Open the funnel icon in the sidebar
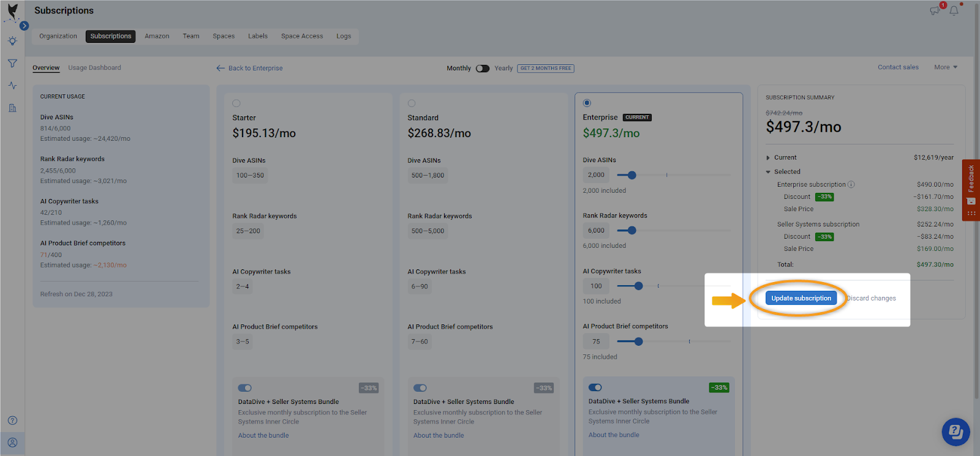This screenshot has width=980, height=456. [12, 63]
